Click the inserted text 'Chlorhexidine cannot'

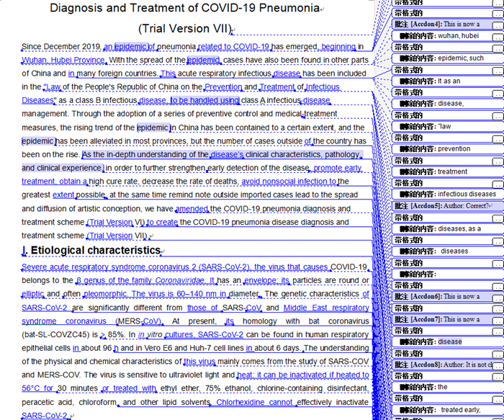[x=255, y=402]
